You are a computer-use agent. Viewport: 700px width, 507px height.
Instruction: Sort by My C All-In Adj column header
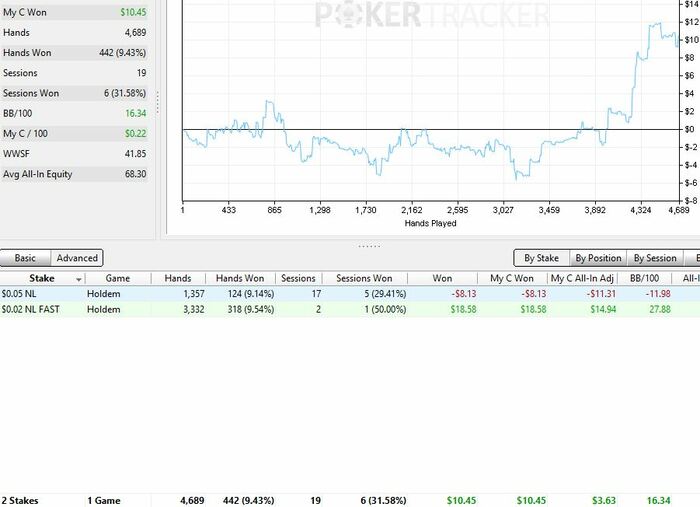click(582, 278)
